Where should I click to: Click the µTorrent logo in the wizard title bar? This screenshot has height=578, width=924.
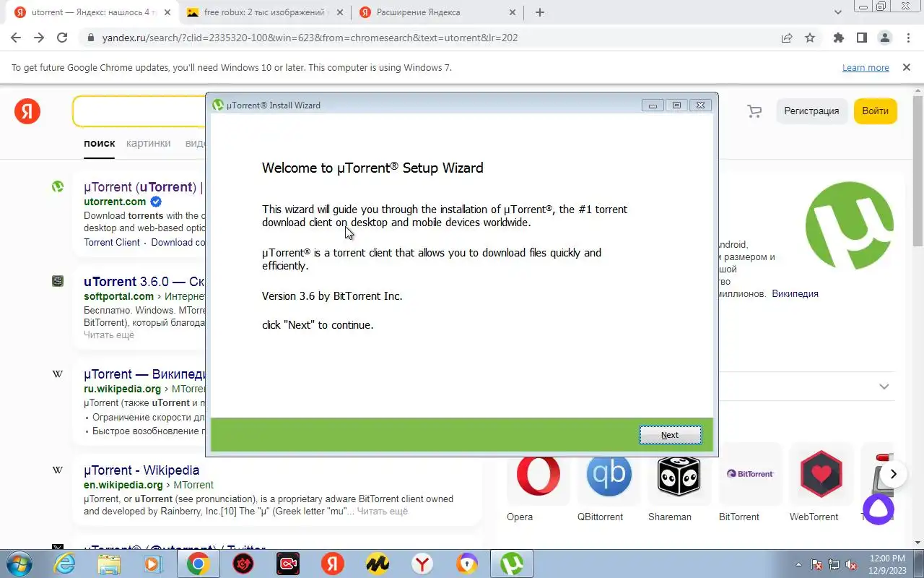218,105
